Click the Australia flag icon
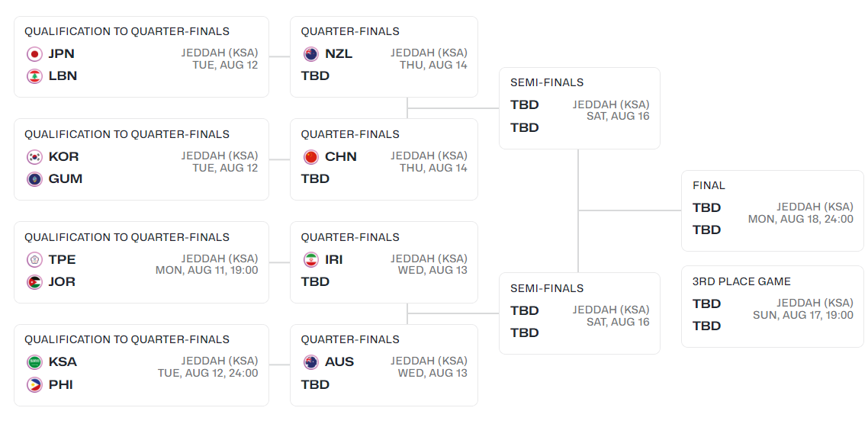 pos(311,362)
